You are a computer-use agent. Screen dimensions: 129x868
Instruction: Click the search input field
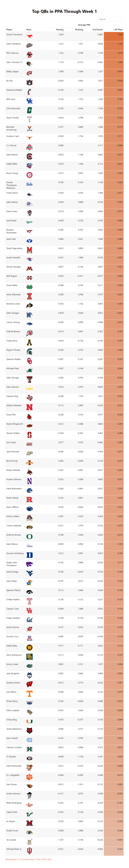point(111,19)
